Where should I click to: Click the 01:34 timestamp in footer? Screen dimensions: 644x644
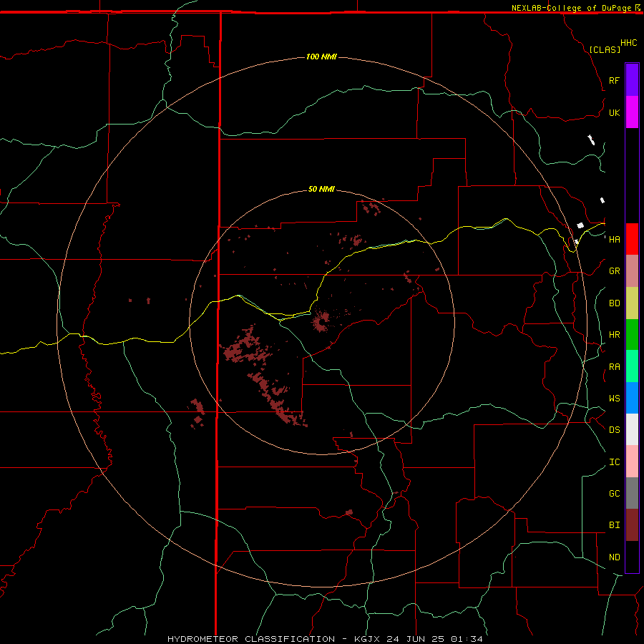(x=466, y=639)
